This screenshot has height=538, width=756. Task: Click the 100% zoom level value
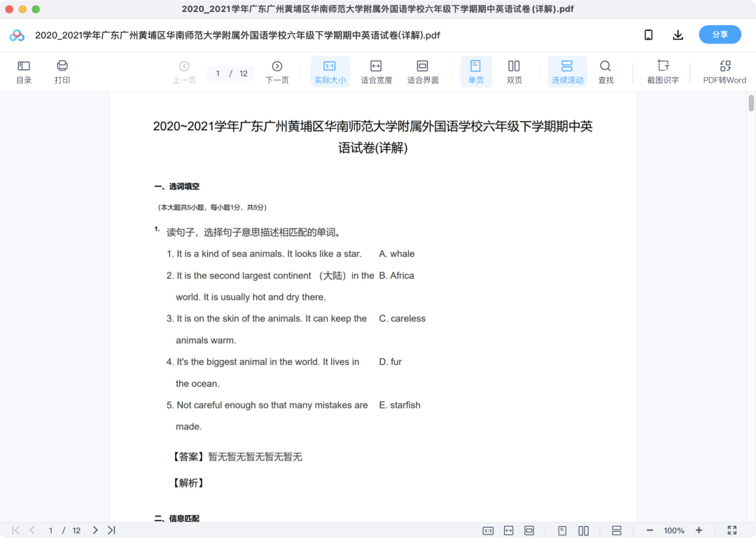[x=673, y=531]
